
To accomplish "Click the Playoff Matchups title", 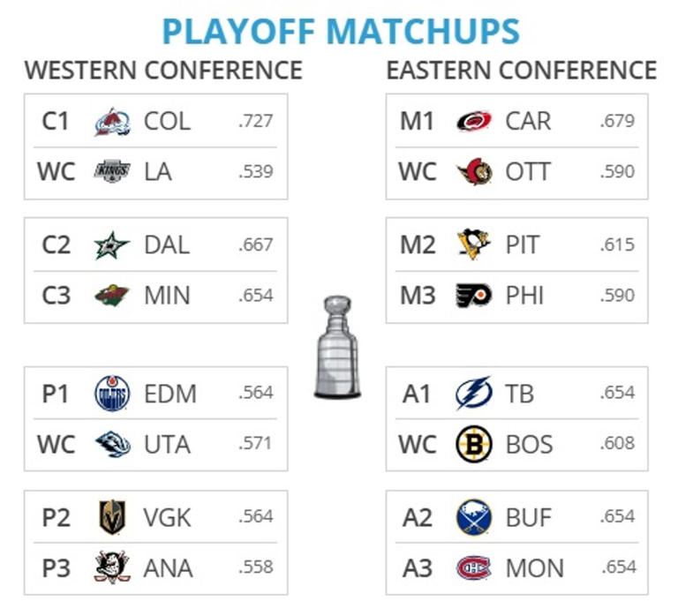I will 340,31.
